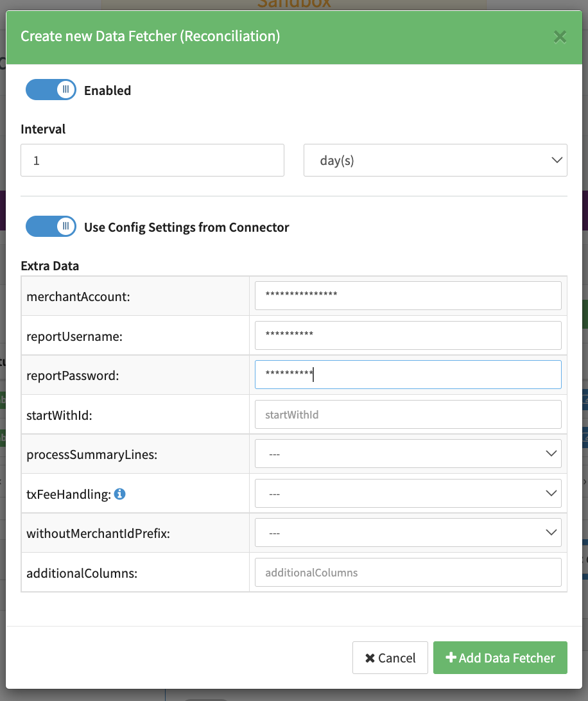Close the dialog with the X icon
This screenshot has width=588, height=701.
pyautogui.click(x=560, y=37)
